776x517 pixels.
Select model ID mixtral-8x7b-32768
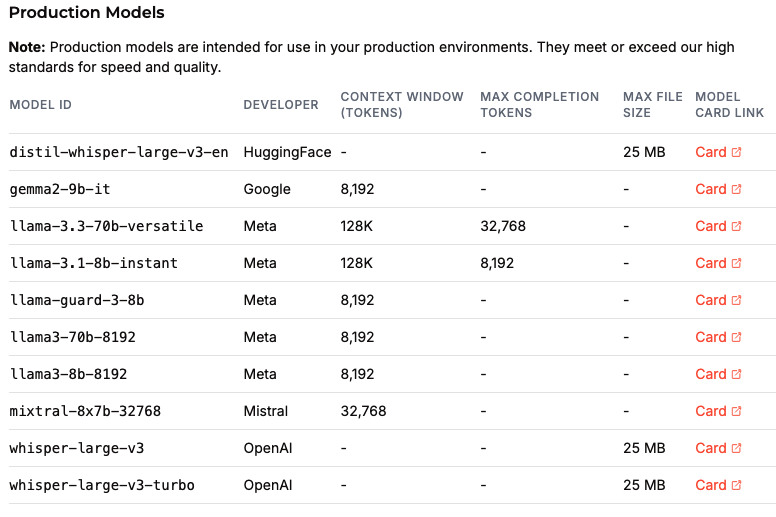click(85, 411)
